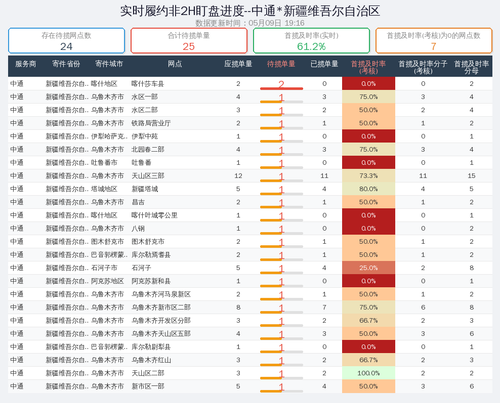The image size is (500, 403).
Task: Click the 应揽单量 value 12
Action: pos(238,176)
